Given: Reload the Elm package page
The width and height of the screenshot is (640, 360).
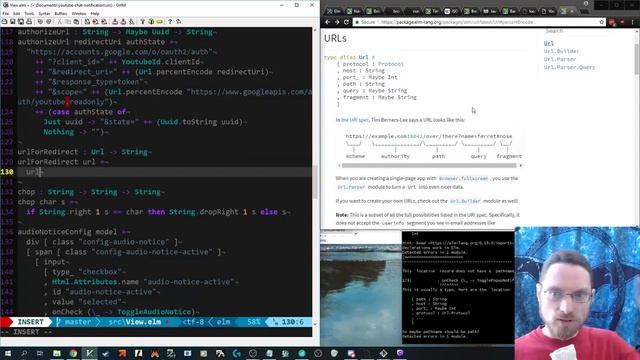Looking at the screenshot, I should coord(347,22).
